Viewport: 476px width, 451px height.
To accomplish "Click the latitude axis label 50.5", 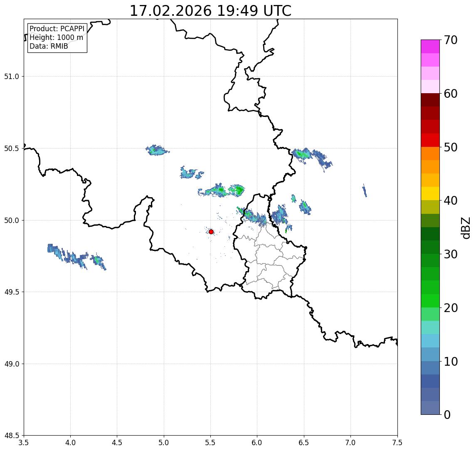I will [12, 149].
